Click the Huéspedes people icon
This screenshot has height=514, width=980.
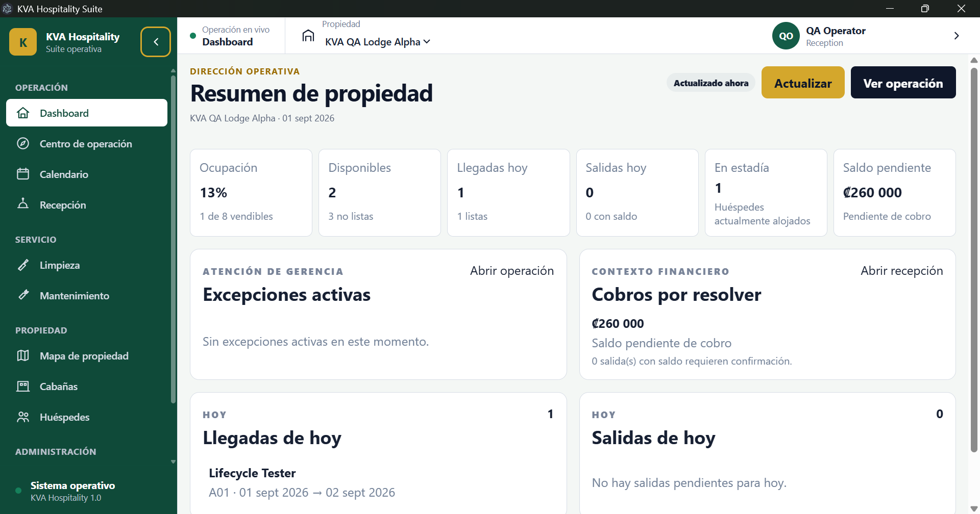click(x=23, y=417)
